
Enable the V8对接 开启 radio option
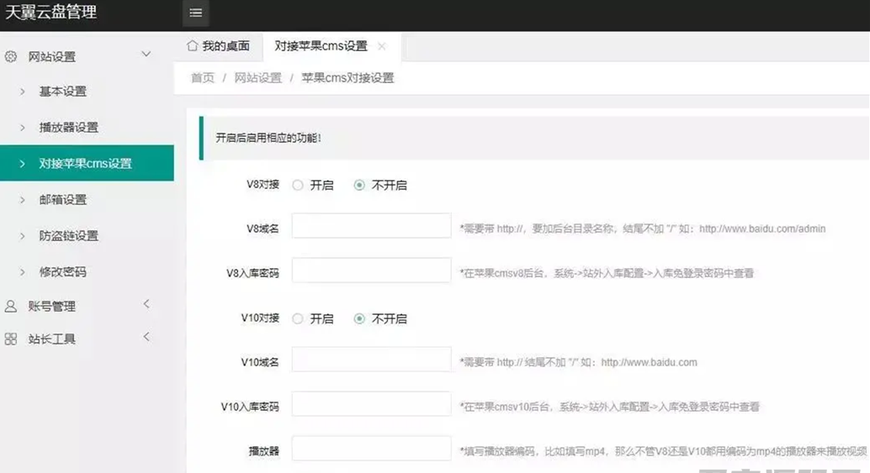click(297, 185)
